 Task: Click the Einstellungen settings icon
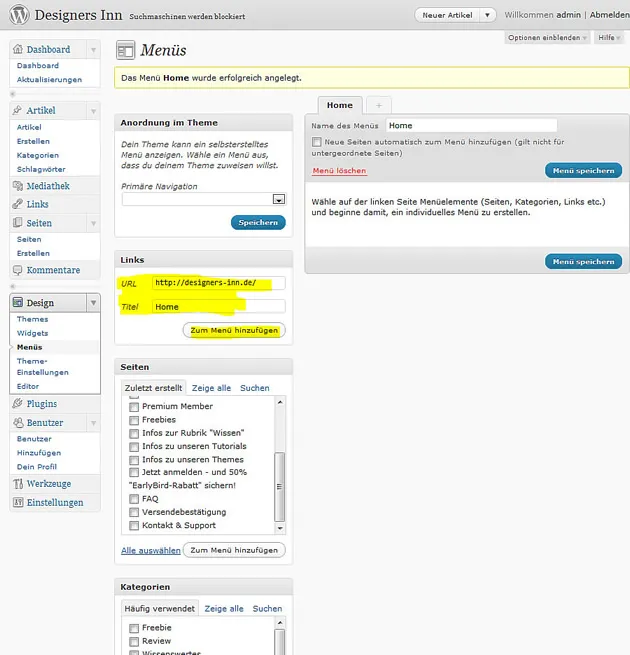[18, 502]
